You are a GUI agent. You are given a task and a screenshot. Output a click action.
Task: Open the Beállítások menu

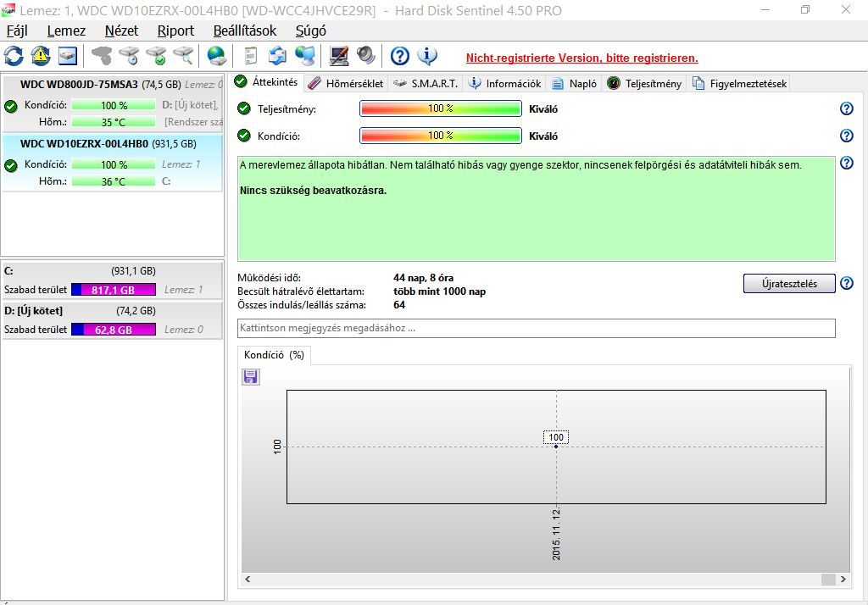[245, 31]
